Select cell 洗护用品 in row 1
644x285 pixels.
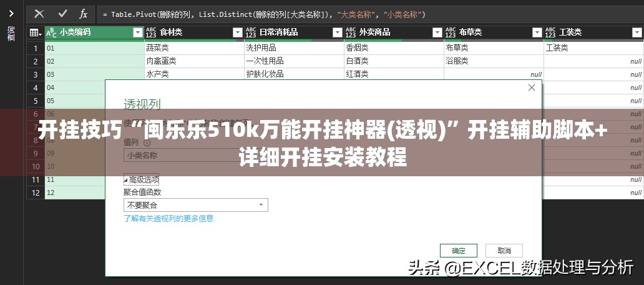click(294, 48)
